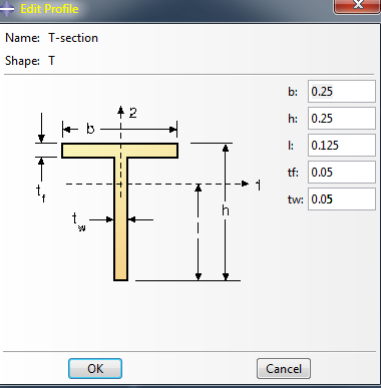Click the T-section diagram image
The width and height of the screenshot is (381, 388).
[148, 193]
